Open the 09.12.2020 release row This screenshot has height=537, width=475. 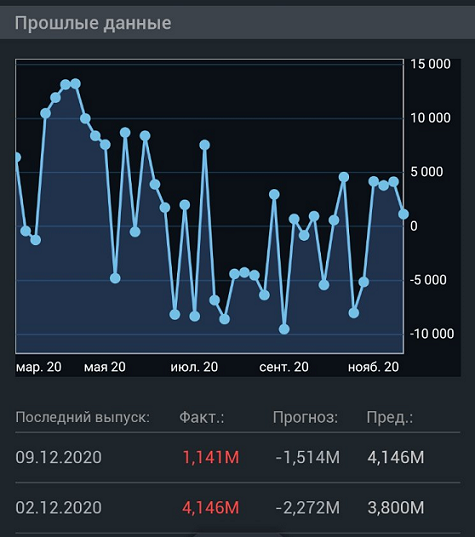(x=237, y=458)
